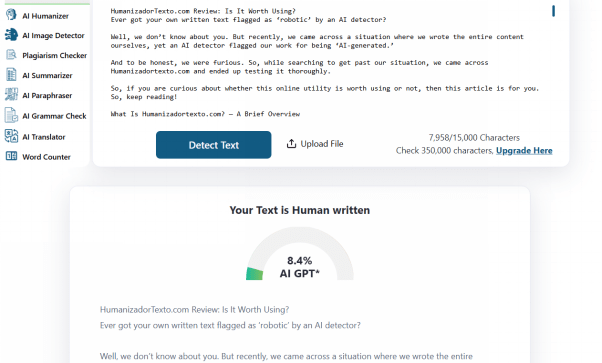Click the AI Paraphraser icon

pos(11,94)
